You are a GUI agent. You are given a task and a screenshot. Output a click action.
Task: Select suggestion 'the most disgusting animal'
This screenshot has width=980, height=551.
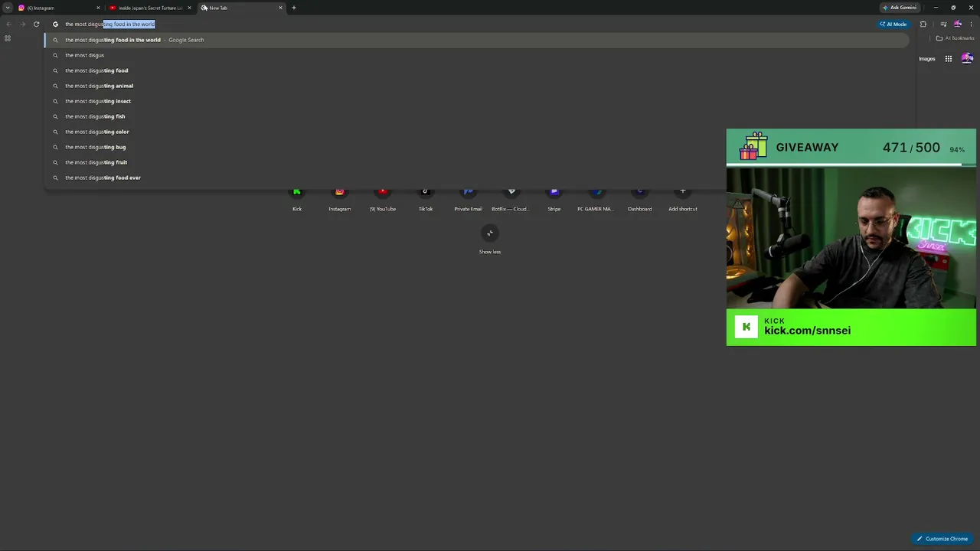point(476,86)
